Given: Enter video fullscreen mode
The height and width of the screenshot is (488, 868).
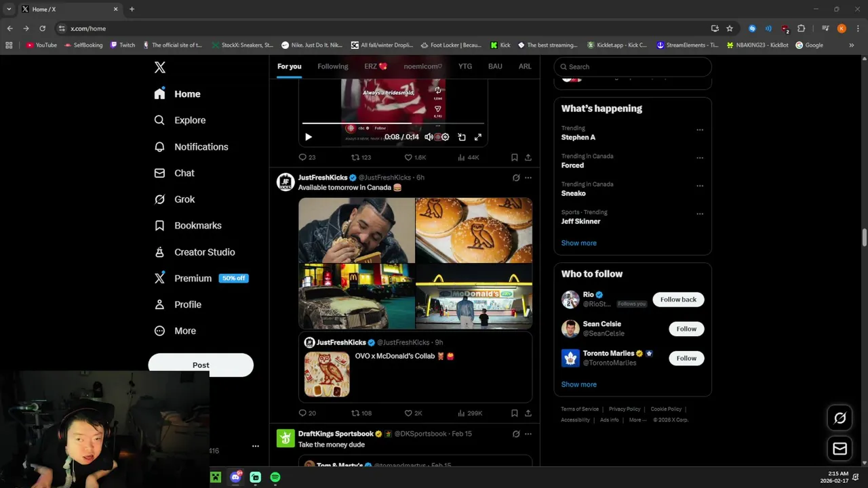Looking at the screenshot, I should tap(478, 137).
